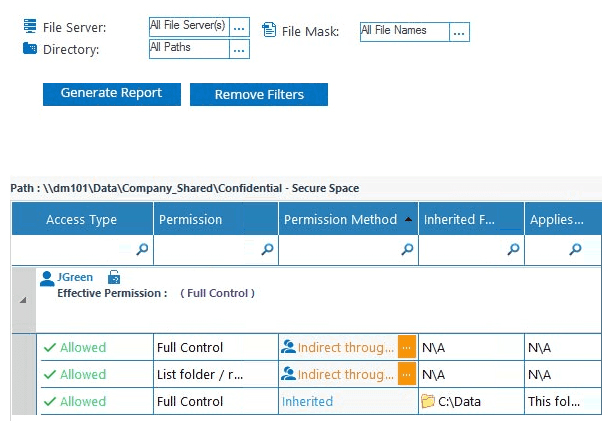Image resolution: width=612 pixels, height=430 pixels.
Task: Open File Server browse ellipsis button
Action: pos(239,27)
